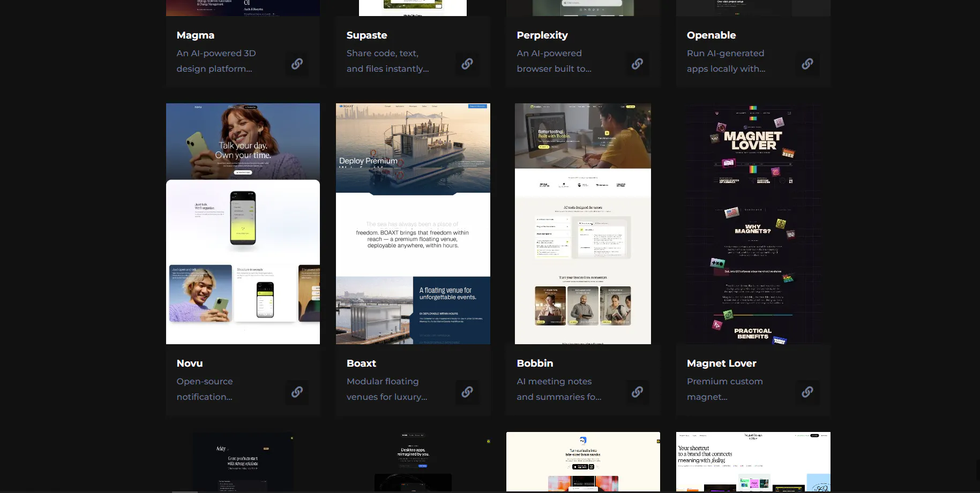Click the Bobbin title
The image size is (980, 493).
coord(535,363)
